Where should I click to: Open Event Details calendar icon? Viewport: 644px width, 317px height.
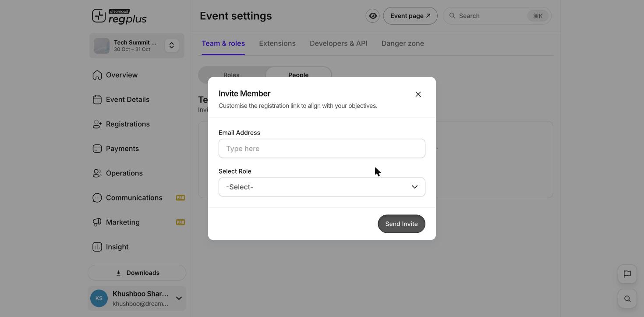[97, 100]
